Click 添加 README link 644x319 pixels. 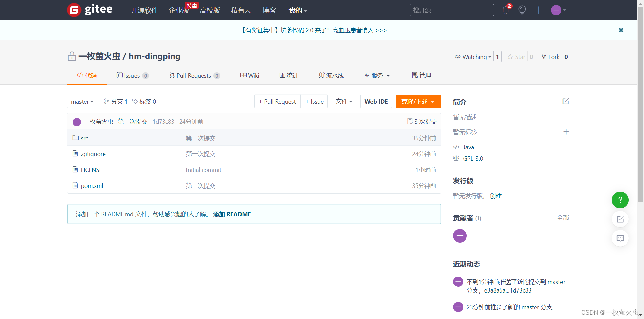232,214
